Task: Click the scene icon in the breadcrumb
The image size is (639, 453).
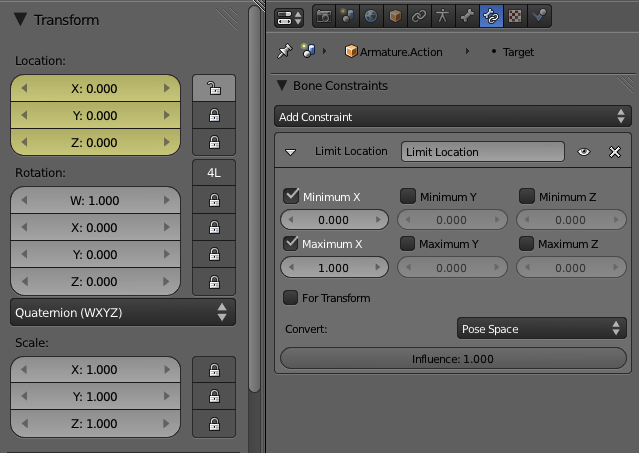Action: (x=308, y=51)
